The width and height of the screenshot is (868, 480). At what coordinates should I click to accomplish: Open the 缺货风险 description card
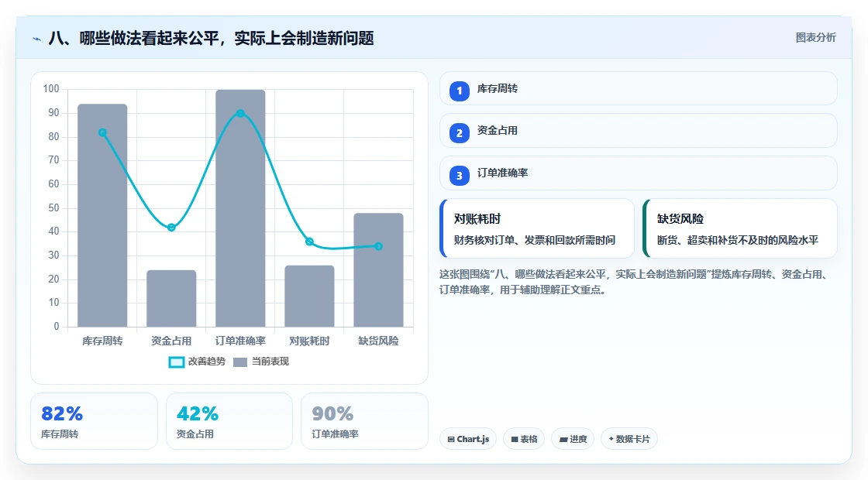(x=740, y=228)
